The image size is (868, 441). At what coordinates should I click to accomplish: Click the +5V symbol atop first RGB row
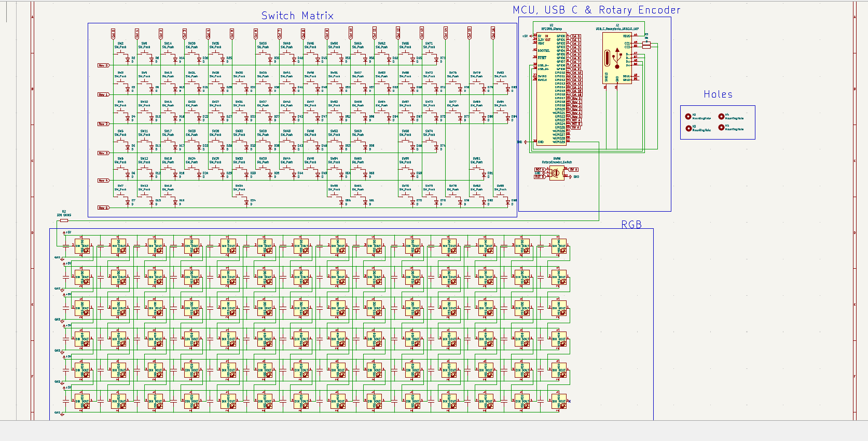(x=68, y=232)
